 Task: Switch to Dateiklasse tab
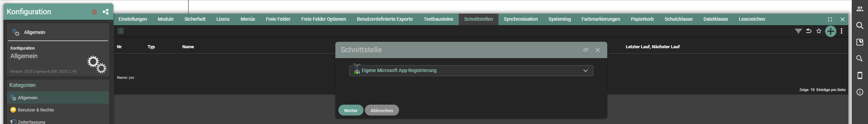715,19
